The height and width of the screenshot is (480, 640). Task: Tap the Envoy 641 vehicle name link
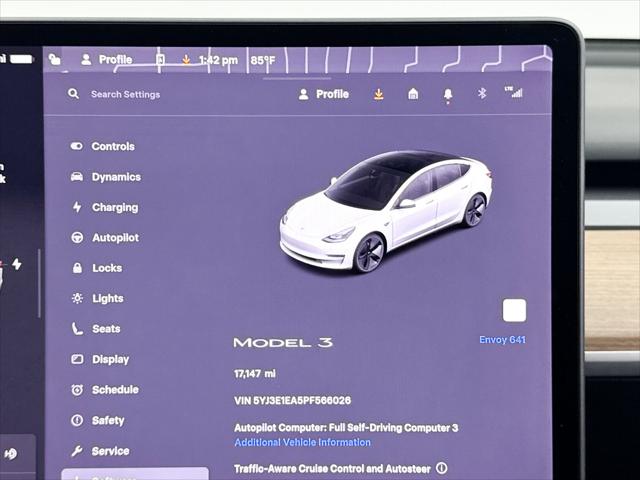[502, 340]
